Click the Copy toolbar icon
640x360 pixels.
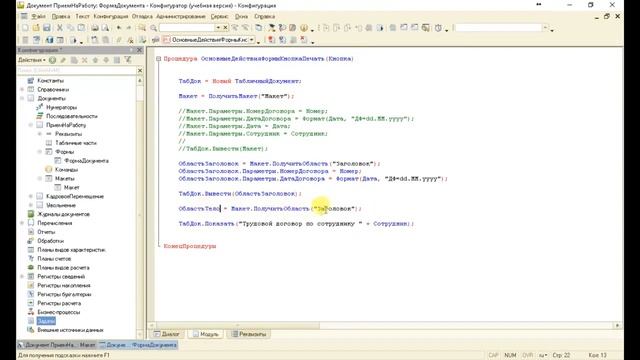click(70, 28)
